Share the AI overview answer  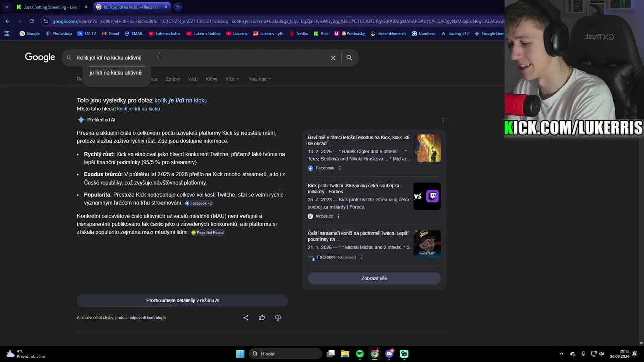click(246, 318)
